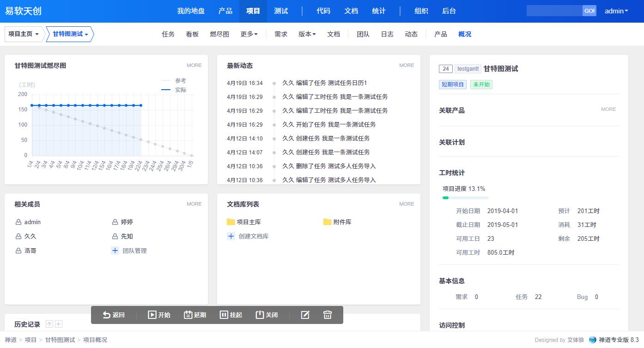The width and height of the screenshot is (644, 348).
Task: Open the 项目主库 folder
Action: click(x=244, y=222)
